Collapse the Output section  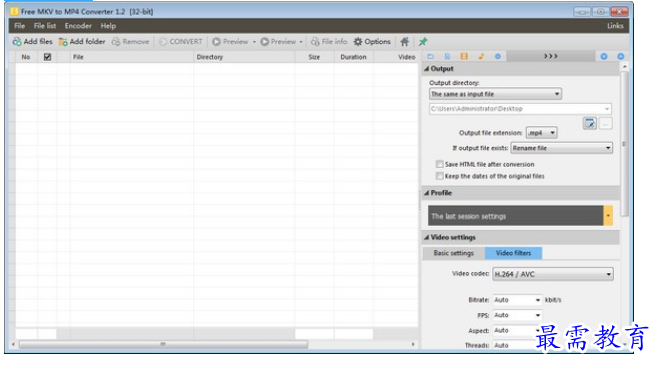(427, 69)
